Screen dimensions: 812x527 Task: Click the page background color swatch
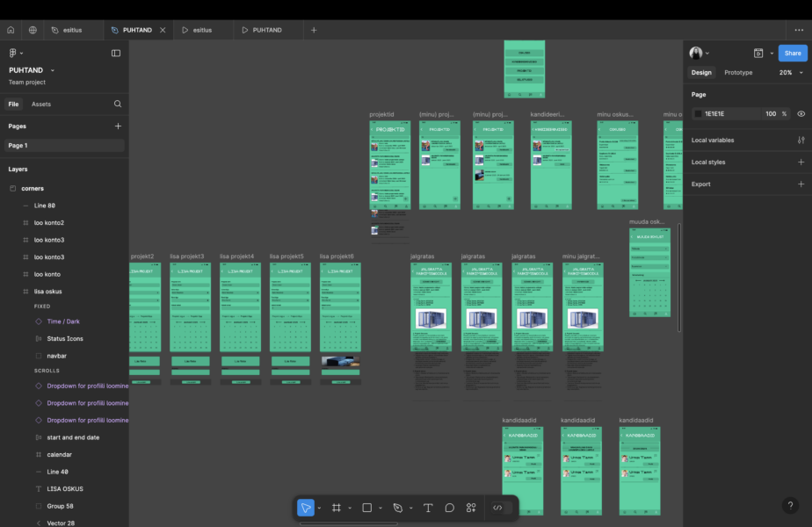[x=698, y=114]
